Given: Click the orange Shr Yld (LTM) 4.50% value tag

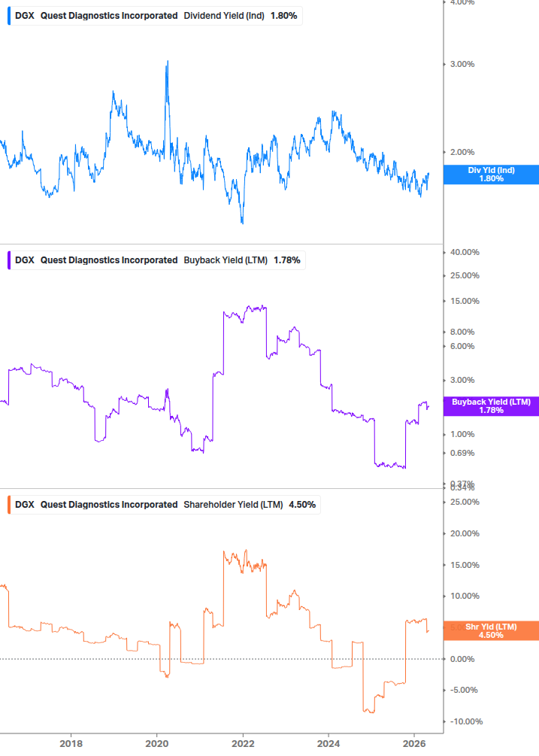Looking at the screenshot, I should [x=491, y=631].
